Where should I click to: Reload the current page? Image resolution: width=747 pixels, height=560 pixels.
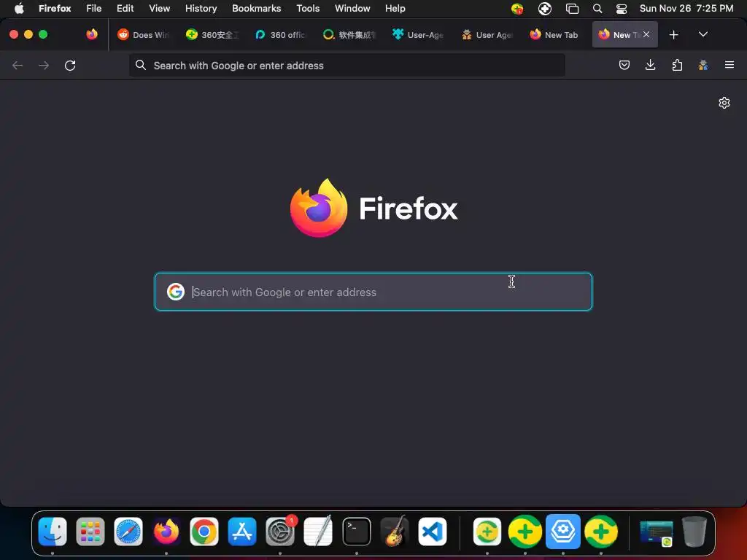pyautogui.click(x=70, y=65)
